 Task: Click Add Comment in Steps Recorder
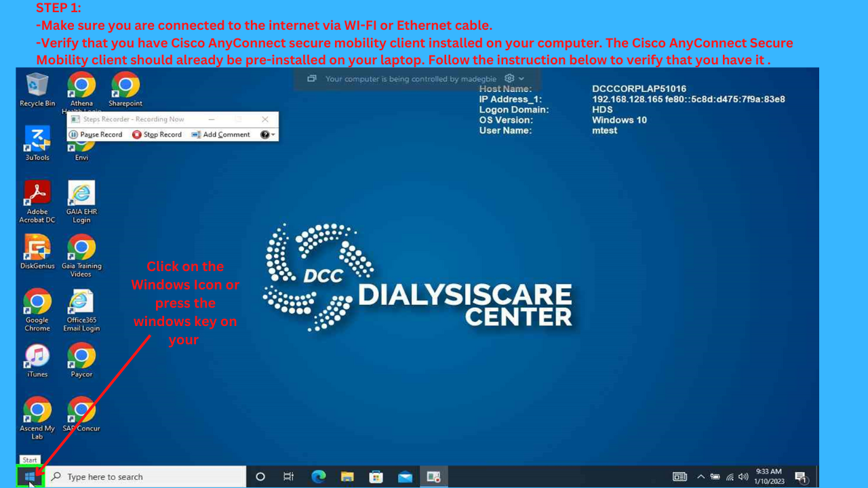[220, 135]
